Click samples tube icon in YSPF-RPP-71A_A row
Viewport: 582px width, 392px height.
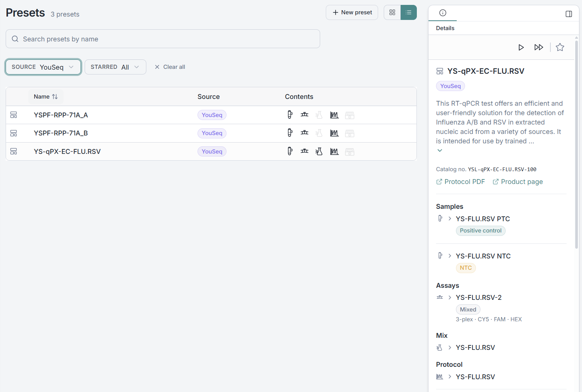coord(290,115)
